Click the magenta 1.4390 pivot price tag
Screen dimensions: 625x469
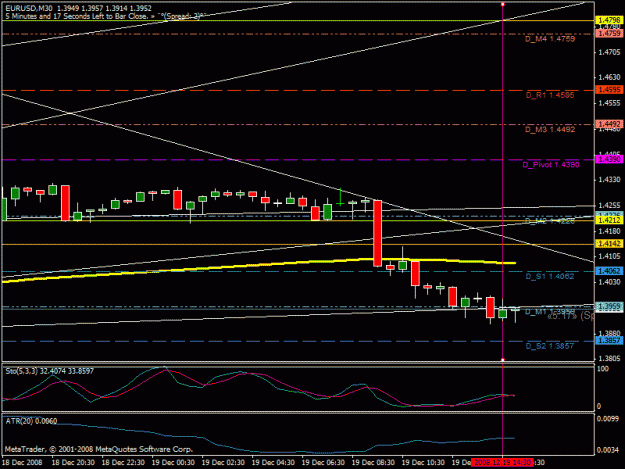609,159
